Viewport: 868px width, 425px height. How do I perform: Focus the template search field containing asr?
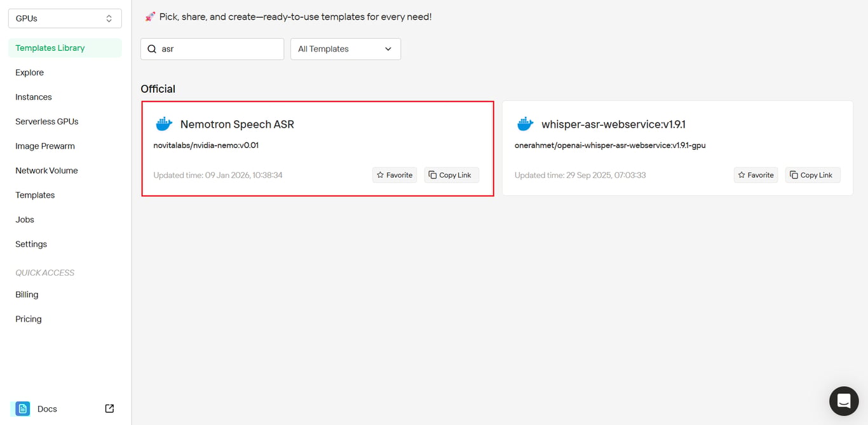tap(212, 49)
